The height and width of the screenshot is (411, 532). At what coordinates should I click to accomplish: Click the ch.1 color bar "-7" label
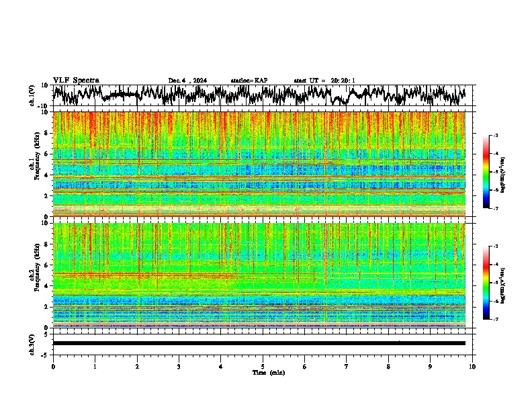pyautogui.click(x=495, y=208)
